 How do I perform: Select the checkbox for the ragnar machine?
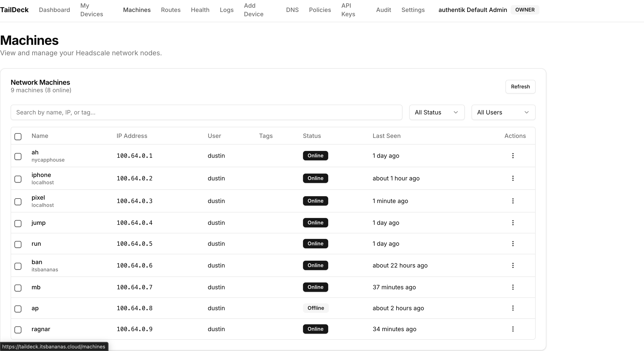click(x=18, y=330)
